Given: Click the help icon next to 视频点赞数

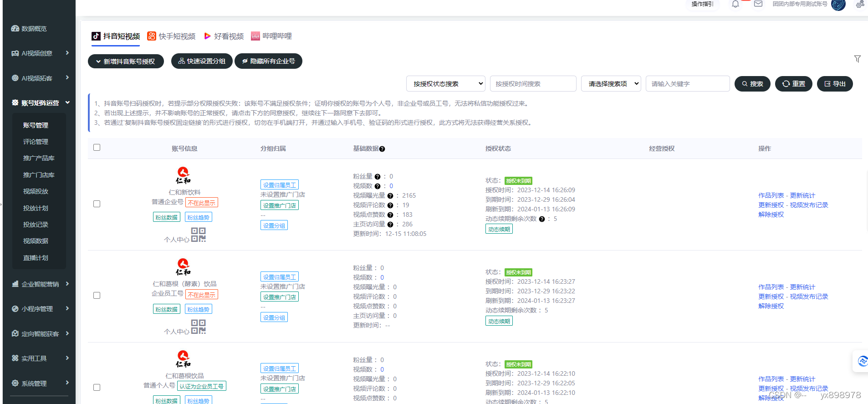Looking at the screenshot, I should click(390, 215).
